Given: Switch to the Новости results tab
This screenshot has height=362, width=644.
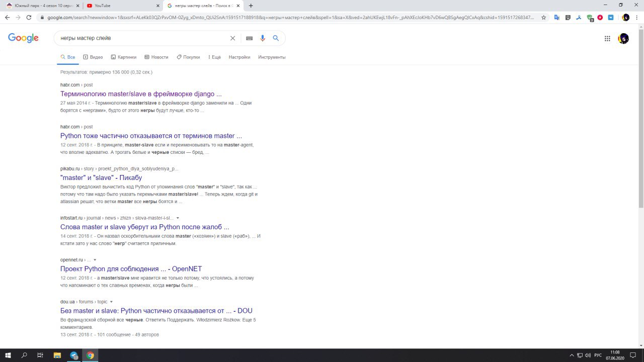Looking at the screenshot, I should tap(156, 57).
